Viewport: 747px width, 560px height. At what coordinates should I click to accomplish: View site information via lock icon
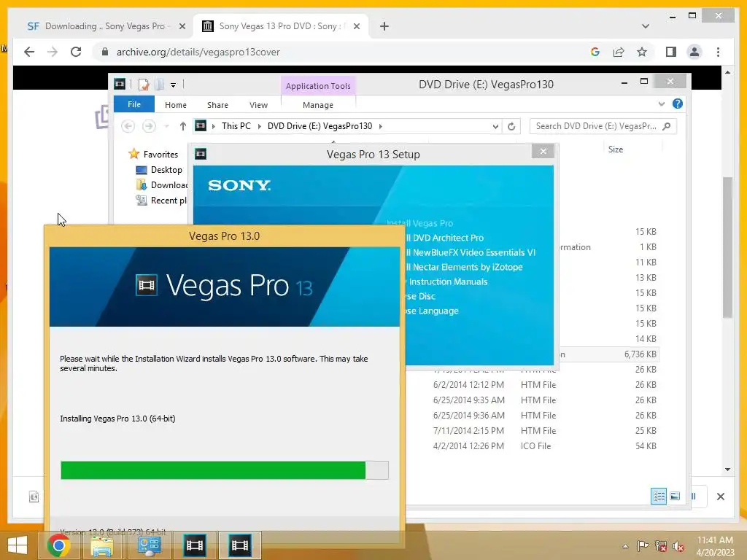(105, 52)
